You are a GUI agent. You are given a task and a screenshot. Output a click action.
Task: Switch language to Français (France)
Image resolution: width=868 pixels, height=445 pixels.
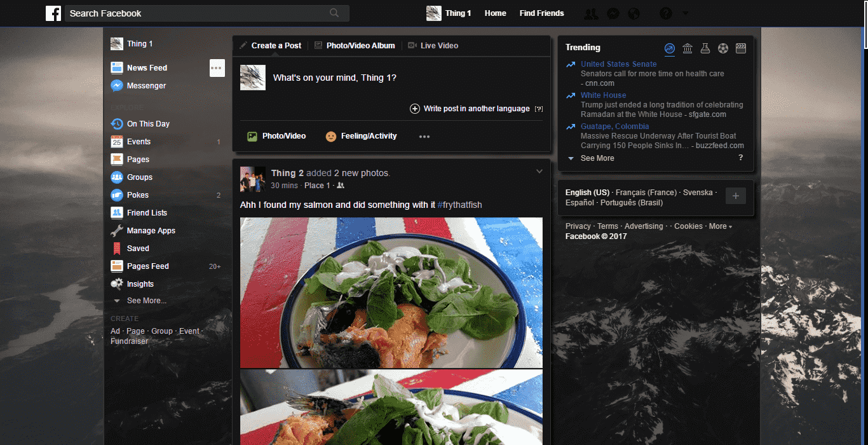646,193
